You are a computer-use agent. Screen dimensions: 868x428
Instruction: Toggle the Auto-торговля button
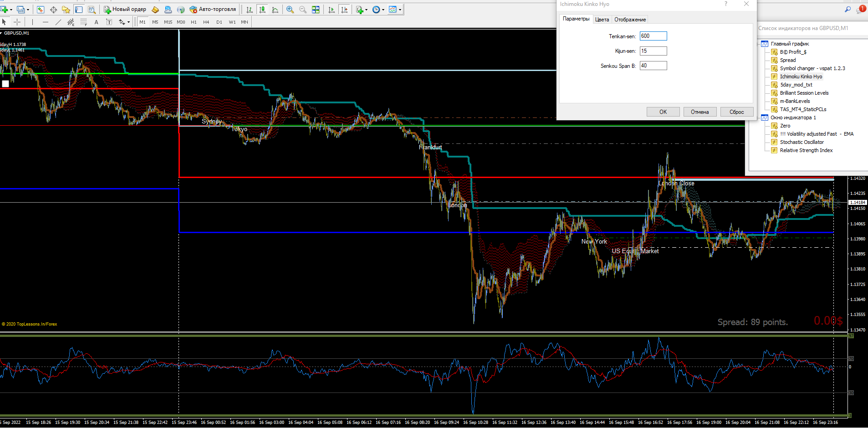[x=213, y=10]
